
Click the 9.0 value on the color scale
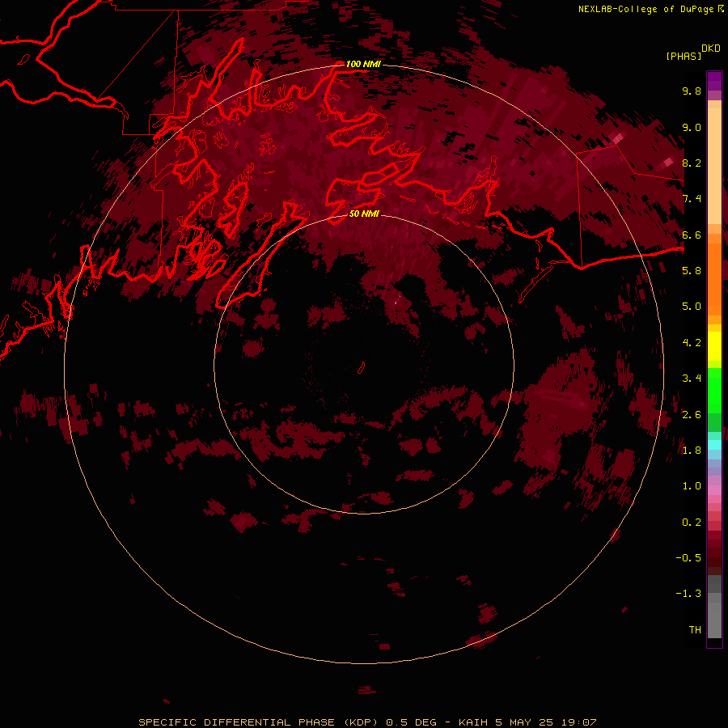tap(692, 127)
